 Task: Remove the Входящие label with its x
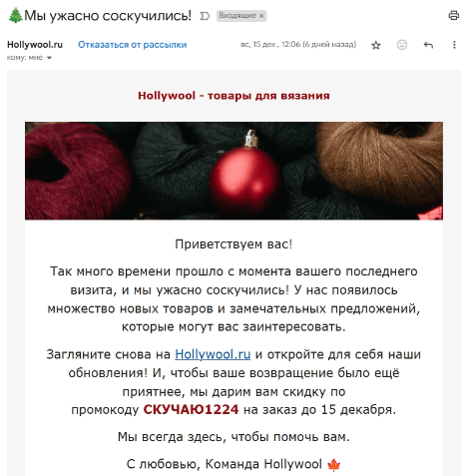tap(261, 16)
